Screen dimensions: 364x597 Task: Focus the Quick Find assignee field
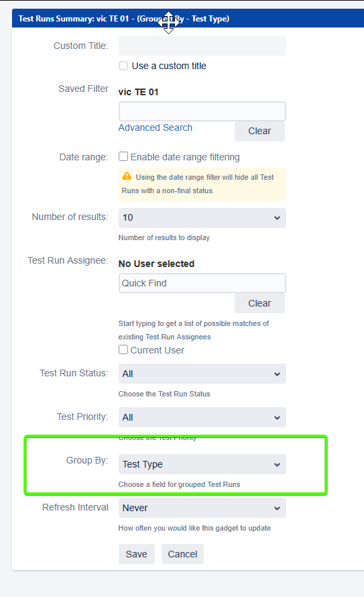pos(202,283)
